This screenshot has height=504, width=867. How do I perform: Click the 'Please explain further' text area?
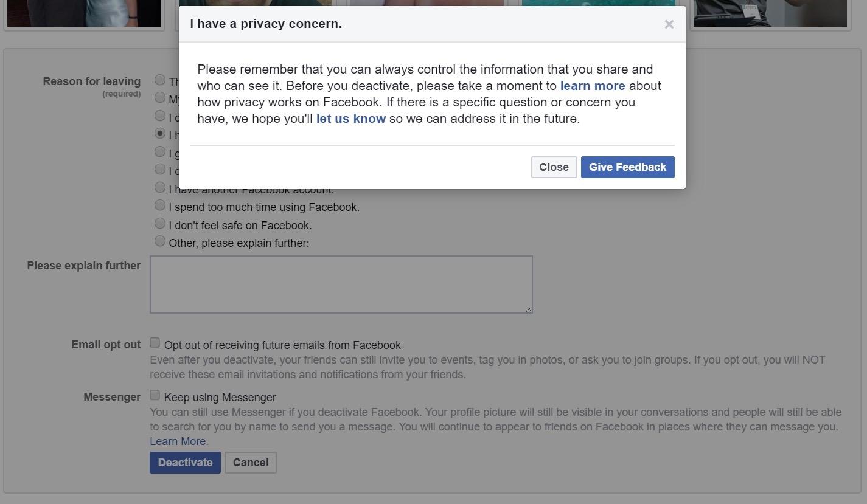(341, 285)
